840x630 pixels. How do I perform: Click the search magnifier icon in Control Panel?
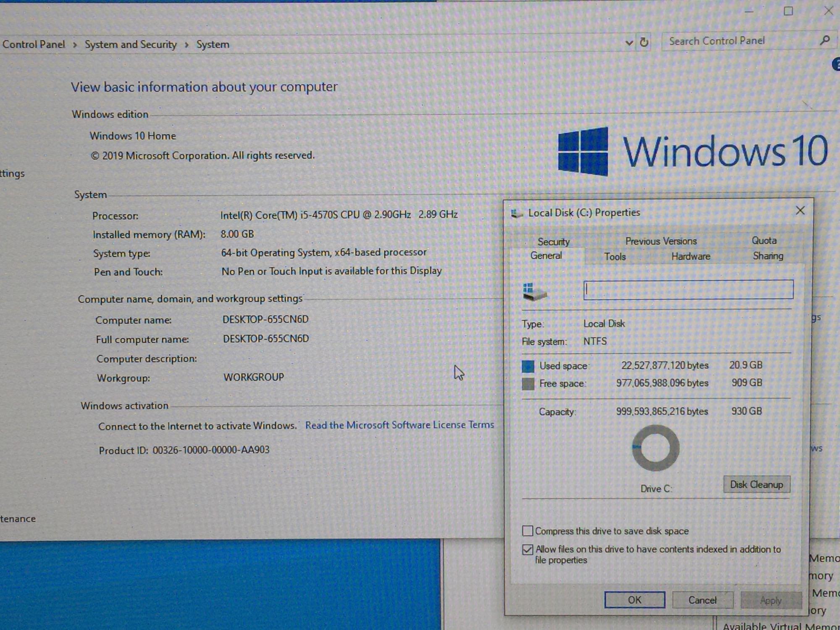824,40
